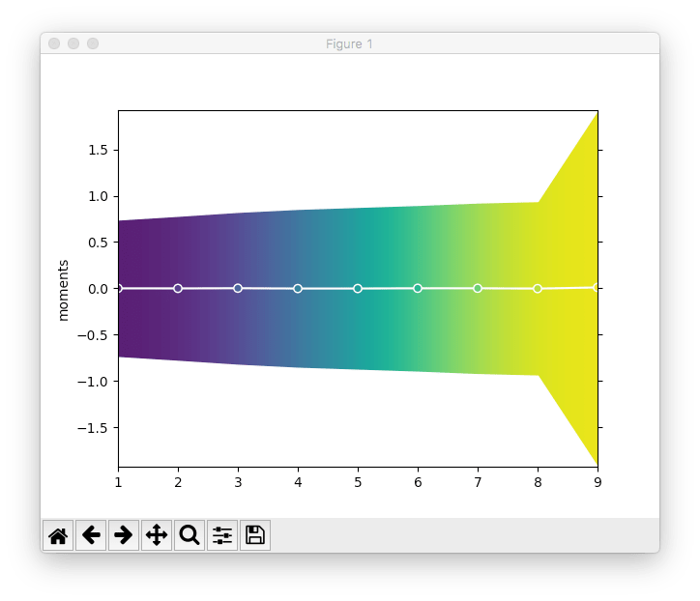Screen dimensions: 700x601
Task: Click the data point marker at x=3
Action: coord(238,288)
